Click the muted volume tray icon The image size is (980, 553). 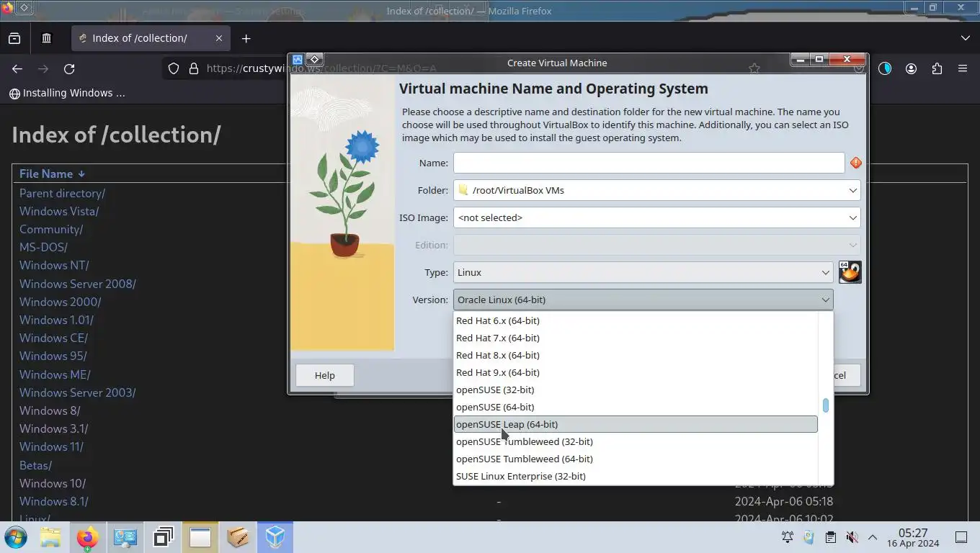(852, 537)
